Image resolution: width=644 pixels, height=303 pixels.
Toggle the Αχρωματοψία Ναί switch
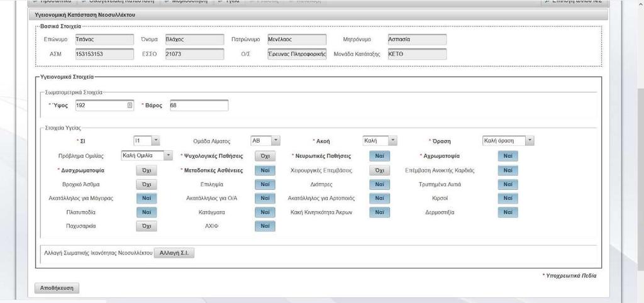[508, 156]
